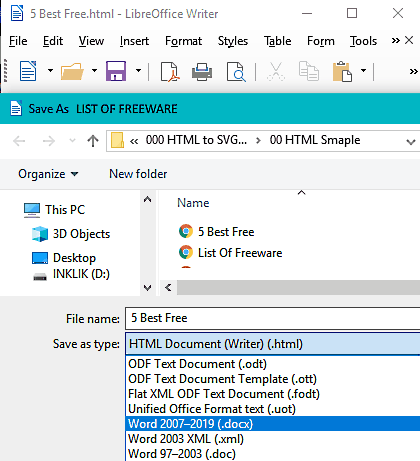Click the Chrome icon beside List Of Freeware
The image size is (420, 461).
coord(186,252)
